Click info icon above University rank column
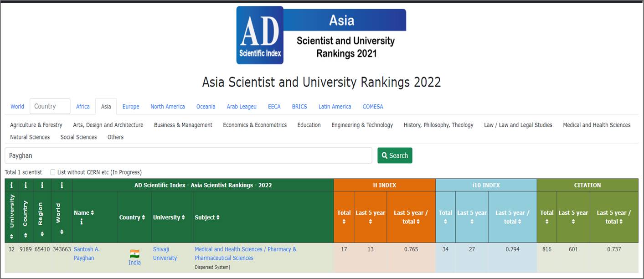644x279 pixels. click(11, 185)
